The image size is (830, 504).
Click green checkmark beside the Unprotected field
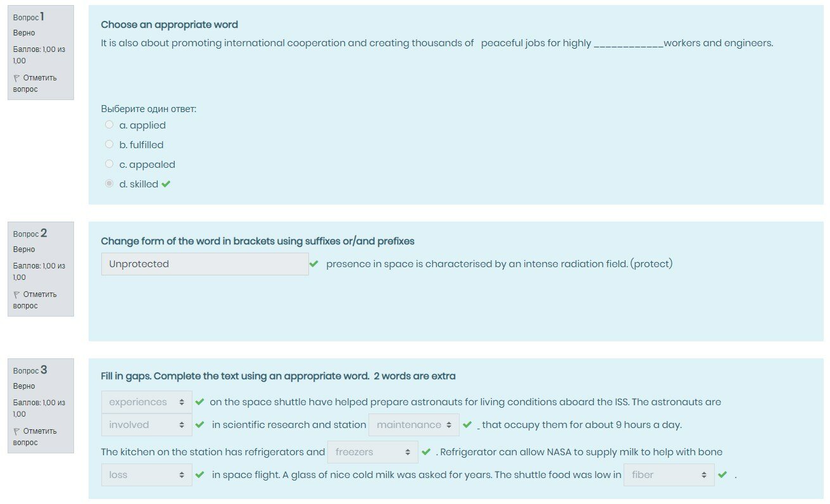coord(313,264)
